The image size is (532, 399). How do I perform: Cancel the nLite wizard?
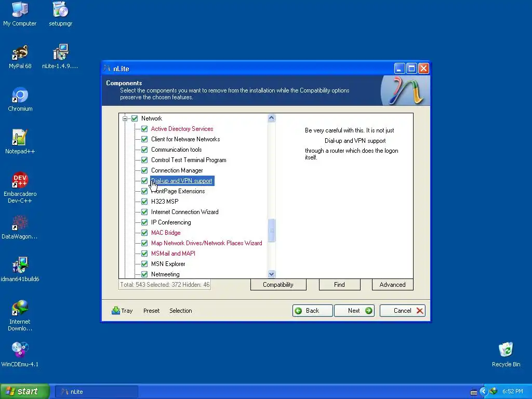tap(403, 311)
